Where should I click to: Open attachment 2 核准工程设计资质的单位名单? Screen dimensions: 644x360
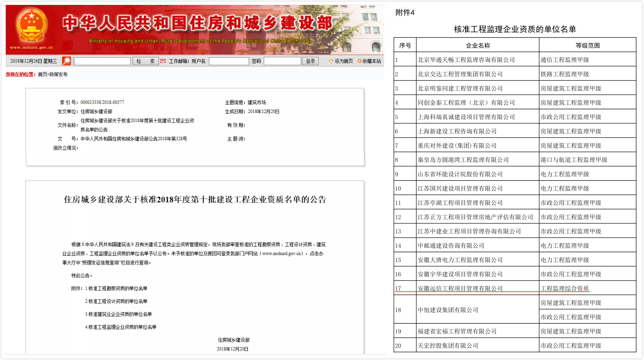coord(117,302)
